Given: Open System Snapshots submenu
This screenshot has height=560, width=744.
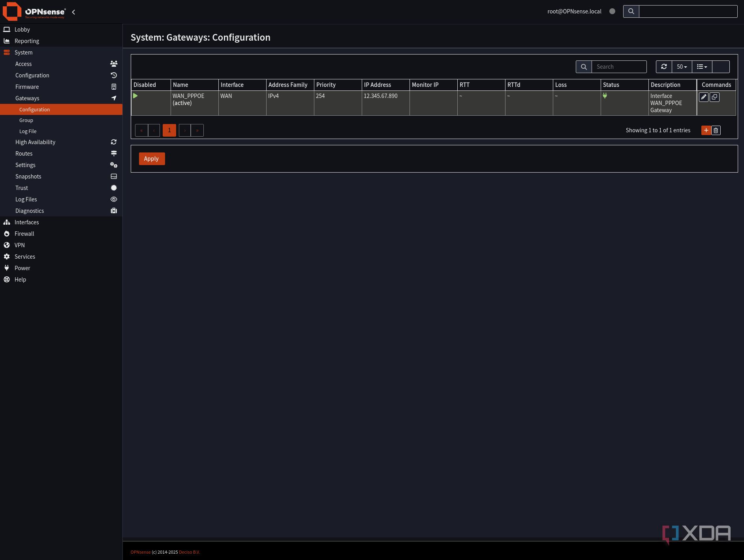Looking at the screenshot, I should 61,177.
